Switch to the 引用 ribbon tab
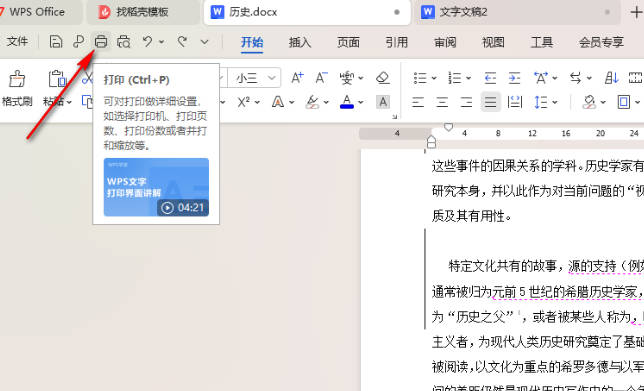Image resolution: width=644 pixels, height=391 pixels. (397, 42)
